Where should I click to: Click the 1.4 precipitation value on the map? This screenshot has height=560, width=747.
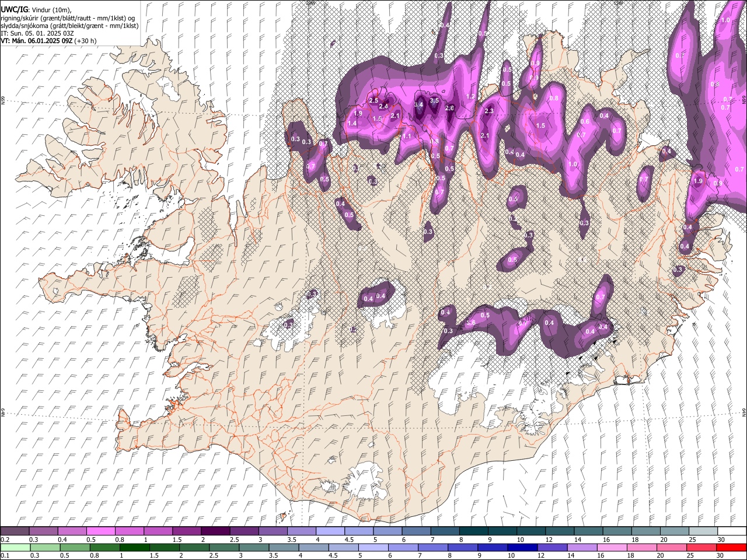tap(352, 124)
